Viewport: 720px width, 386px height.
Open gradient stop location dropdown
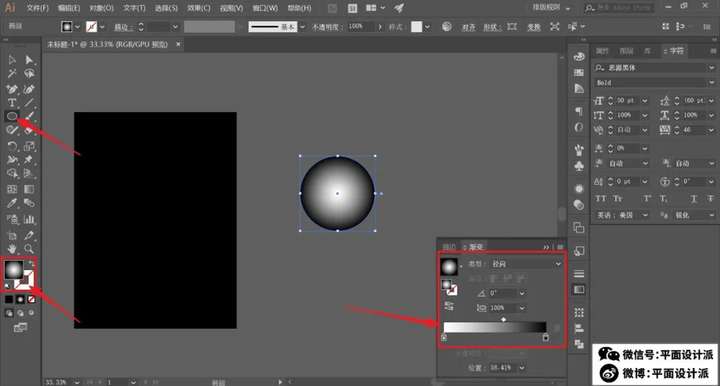point(522,368)
